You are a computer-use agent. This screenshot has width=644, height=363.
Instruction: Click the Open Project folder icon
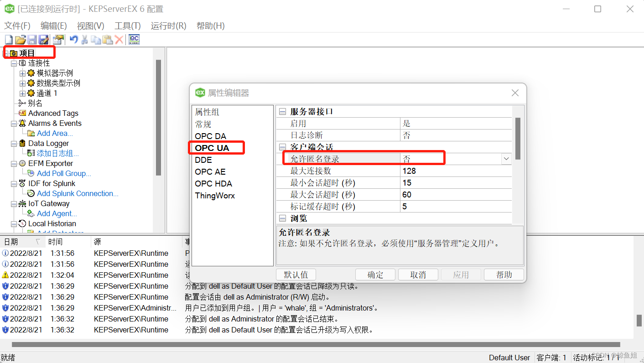coord(21,40)
